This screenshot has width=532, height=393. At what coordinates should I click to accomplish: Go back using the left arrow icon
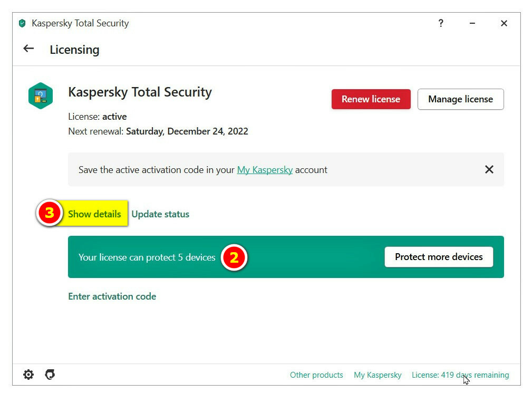(28, 49)
